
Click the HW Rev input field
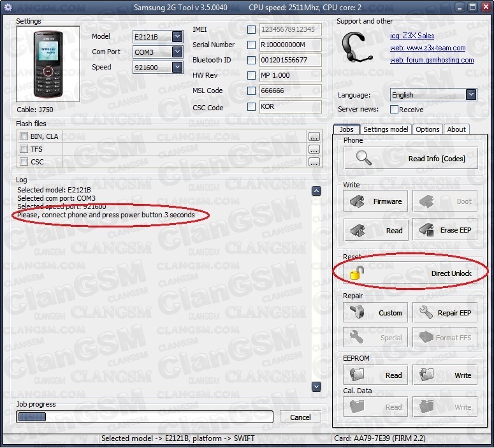(x=290, y=75)
